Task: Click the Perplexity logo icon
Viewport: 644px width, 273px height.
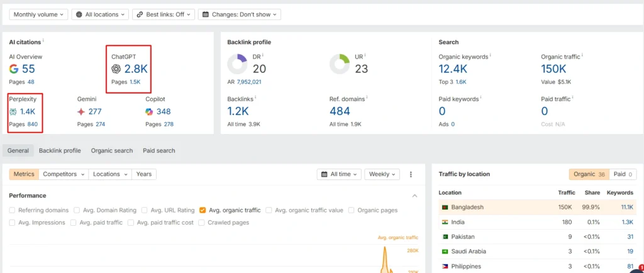Action: 14,111
